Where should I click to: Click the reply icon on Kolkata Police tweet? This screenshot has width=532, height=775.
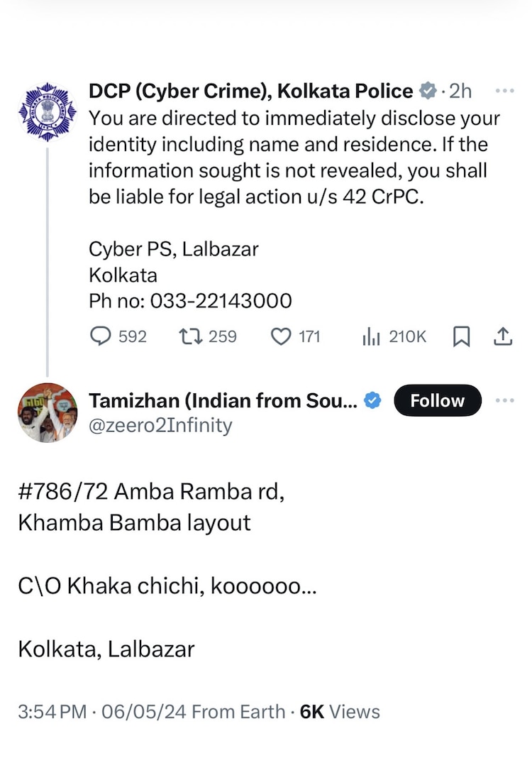click(102, 336)
